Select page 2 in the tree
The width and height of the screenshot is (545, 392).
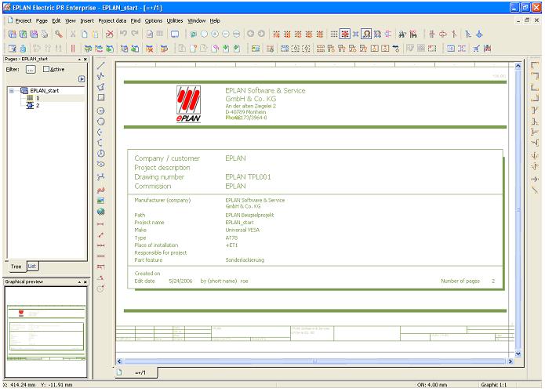point(38,105)
